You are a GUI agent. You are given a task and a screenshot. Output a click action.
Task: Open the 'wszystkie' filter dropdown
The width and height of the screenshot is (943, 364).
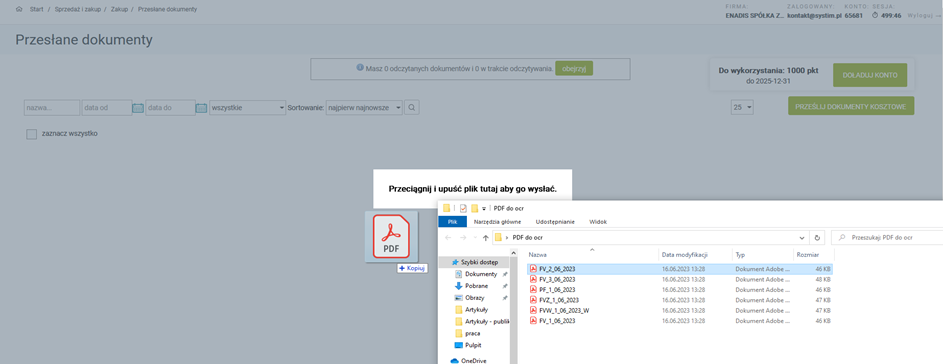[247, 108]
